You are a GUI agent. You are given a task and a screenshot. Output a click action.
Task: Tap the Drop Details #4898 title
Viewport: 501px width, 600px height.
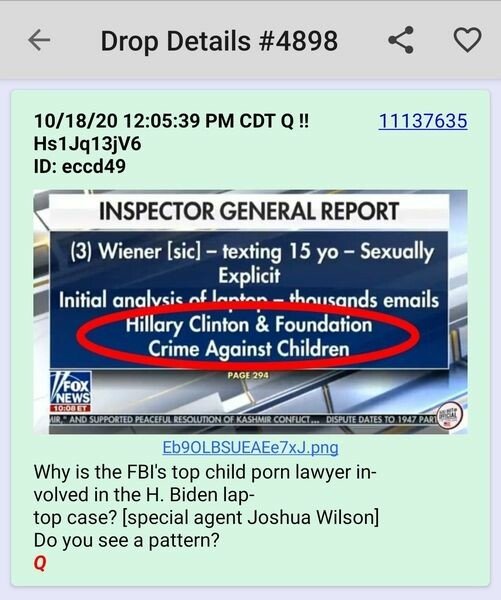219,41
